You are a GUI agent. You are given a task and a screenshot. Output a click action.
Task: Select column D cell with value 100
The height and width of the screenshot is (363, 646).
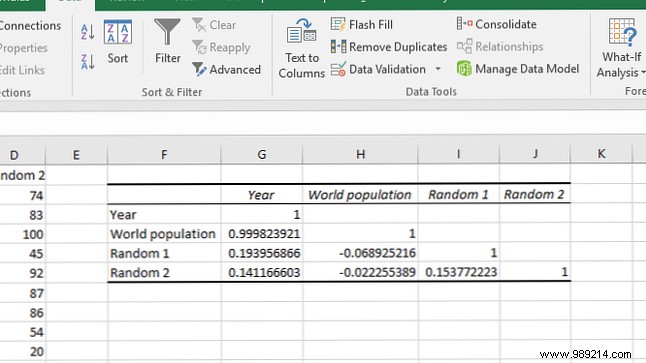(22, 234)
